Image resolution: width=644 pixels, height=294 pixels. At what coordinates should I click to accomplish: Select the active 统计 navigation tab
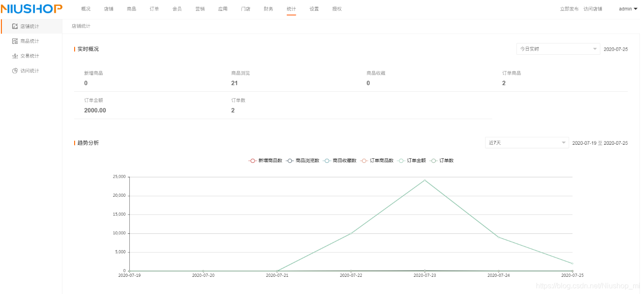(x=291, y=9)
